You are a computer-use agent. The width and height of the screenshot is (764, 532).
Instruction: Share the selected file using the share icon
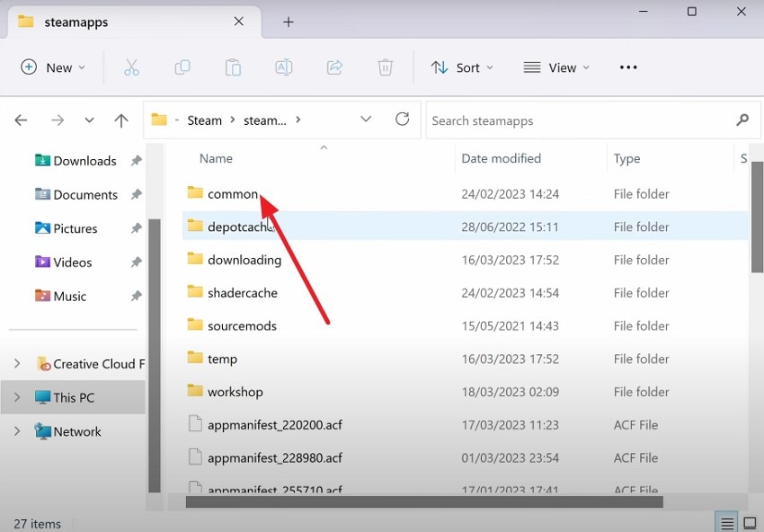pyautogui.click(x=334, y=66)
